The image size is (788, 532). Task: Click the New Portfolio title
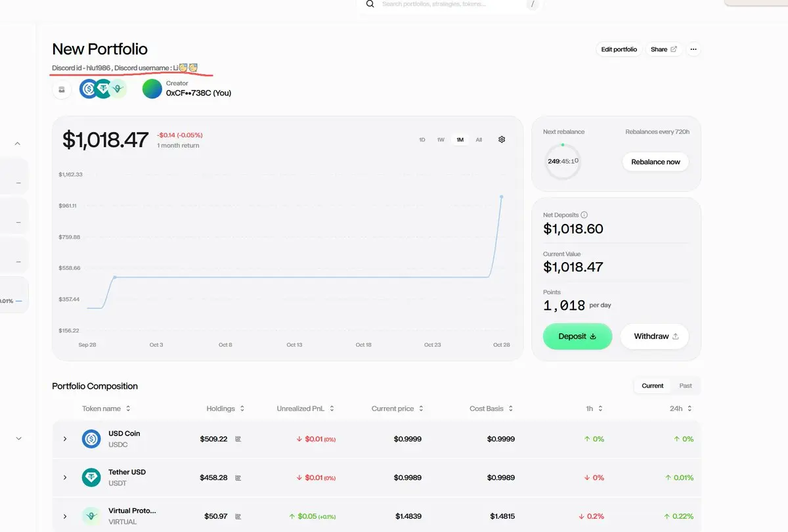[100, 49]
